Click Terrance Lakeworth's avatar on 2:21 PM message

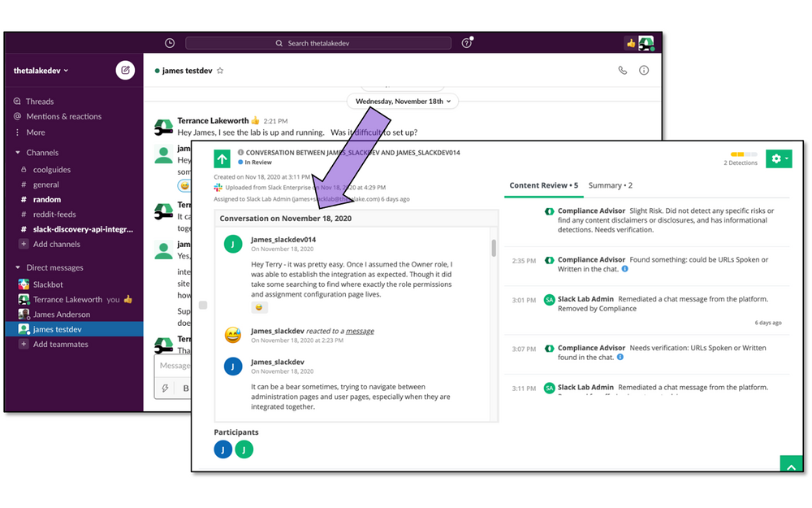(x=164, y=127)
